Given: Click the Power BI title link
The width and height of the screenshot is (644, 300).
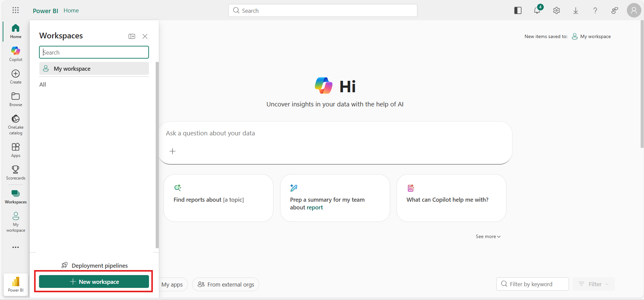Looking at the screenshot, I should pos(45,11).
